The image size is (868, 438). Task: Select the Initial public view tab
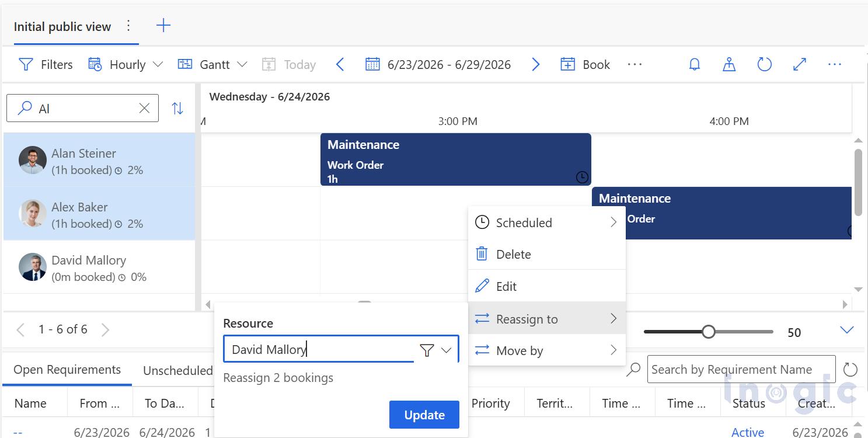(x=62, y=27)
